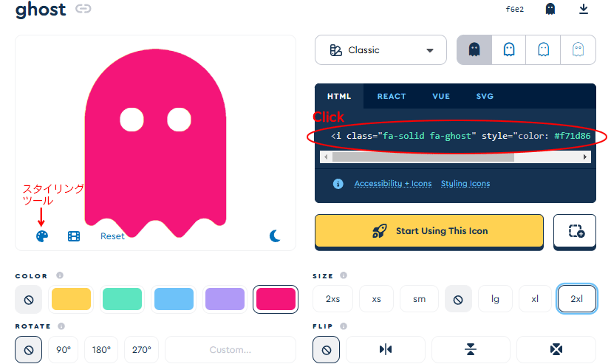Viewport: 611px width, 364px height.
Task: Open the Classic family dropdown
Action: click(380, 50)
